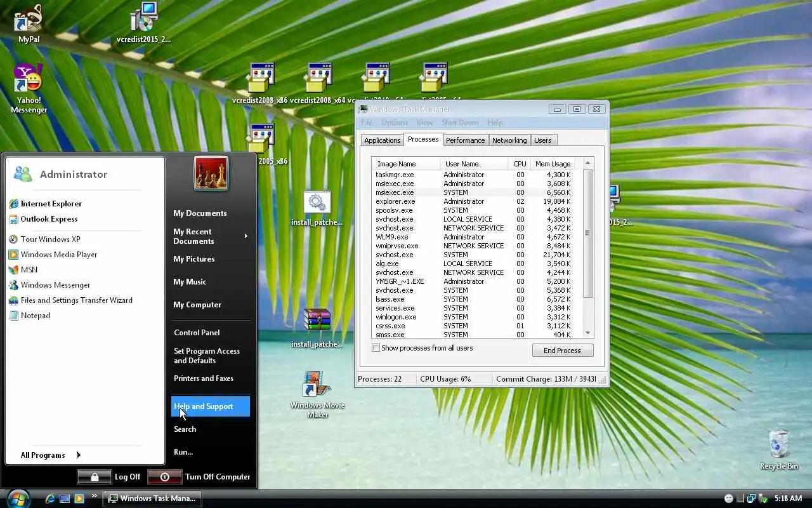The width and height of the screenshot is (812, 508).
Task: Open Windows Messenger from the Start menu
Action: click(49, 285)
